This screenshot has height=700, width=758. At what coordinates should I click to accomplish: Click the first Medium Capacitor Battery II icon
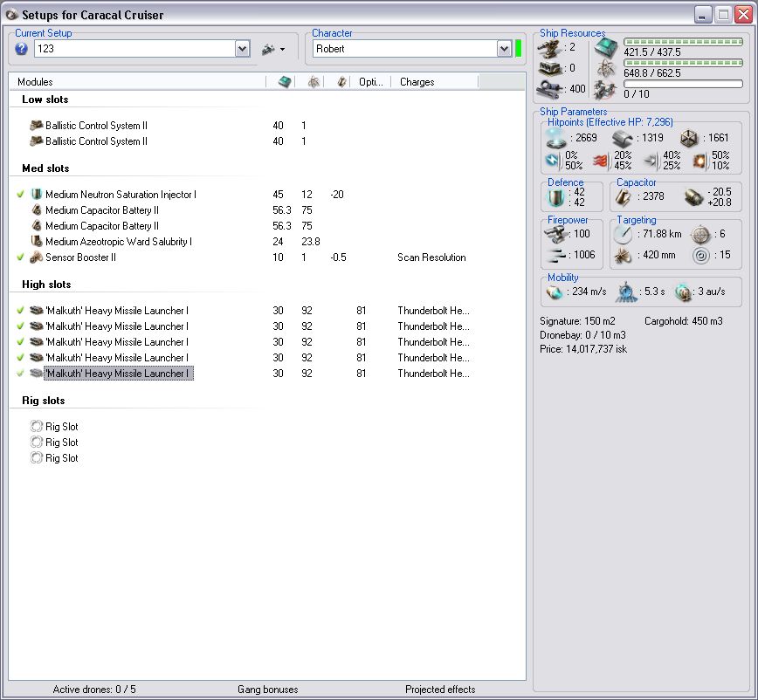pos(37,210)
